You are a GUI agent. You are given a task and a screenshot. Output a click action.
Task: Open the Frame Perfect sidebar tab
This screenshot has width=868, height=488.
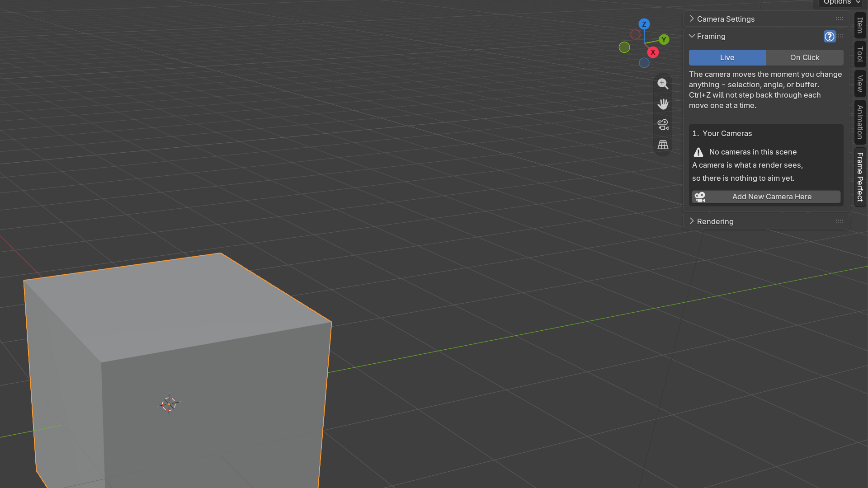pyautogui.click(x=860, y=177)
